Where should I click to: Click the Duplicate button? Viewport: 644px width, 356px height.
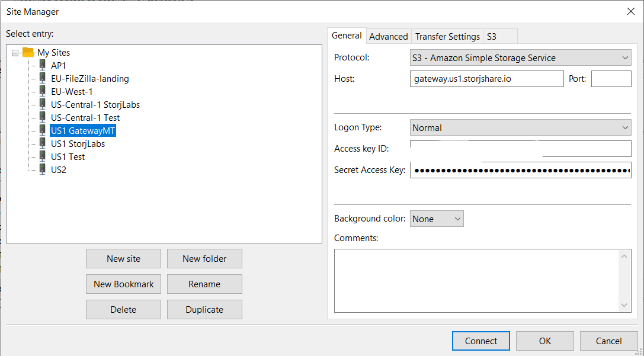pos(204,310)
